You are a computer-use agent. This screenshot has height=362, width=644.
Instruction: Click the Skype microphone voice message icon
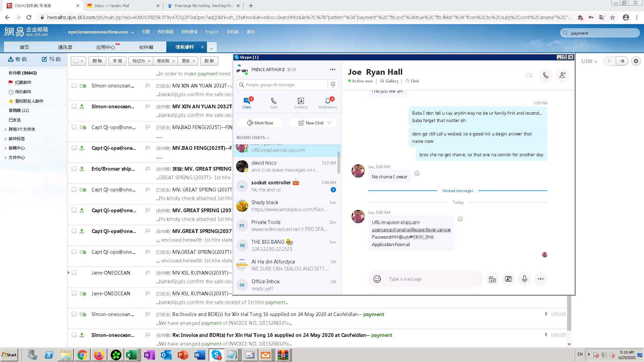point(525,279)
